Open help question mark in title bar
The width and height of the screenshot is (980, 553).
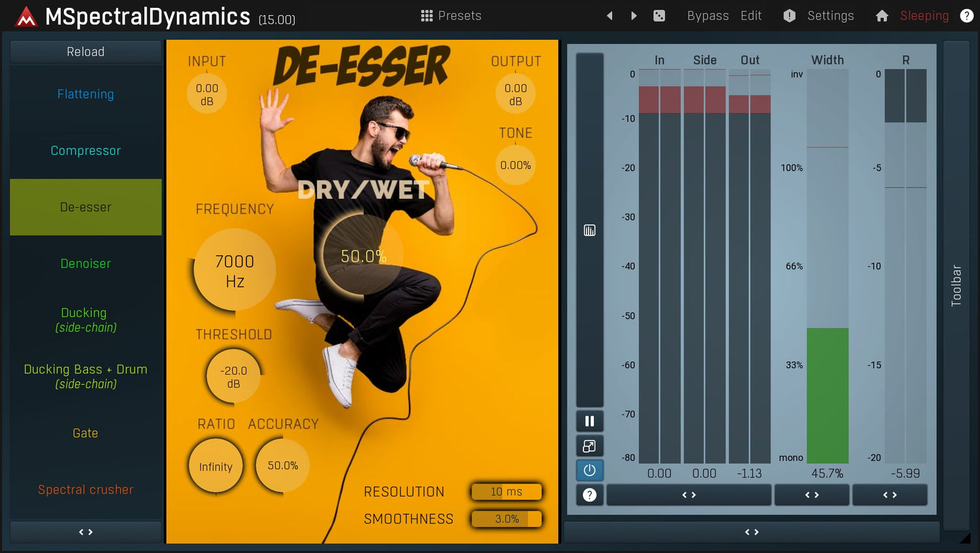966,16
